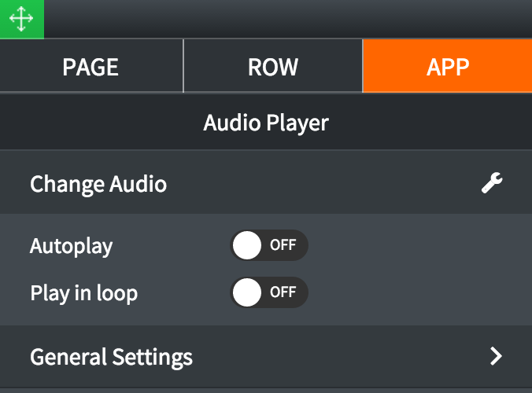Image resolution: width=532 pixels, height=393 pixels.
Task: Open the ROW tab
Action: point(273,67)
